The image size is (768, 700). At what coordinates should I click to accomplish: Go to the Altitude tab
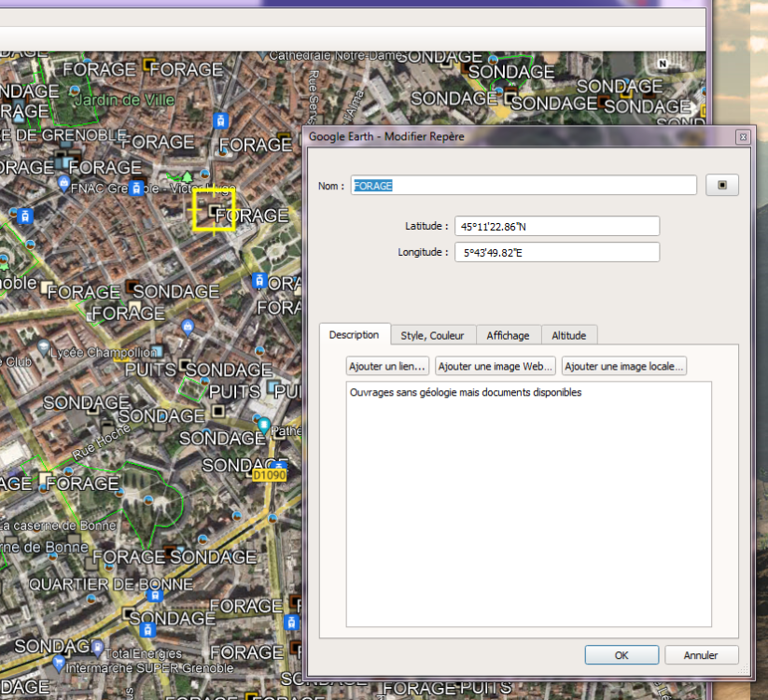point(568,335)
